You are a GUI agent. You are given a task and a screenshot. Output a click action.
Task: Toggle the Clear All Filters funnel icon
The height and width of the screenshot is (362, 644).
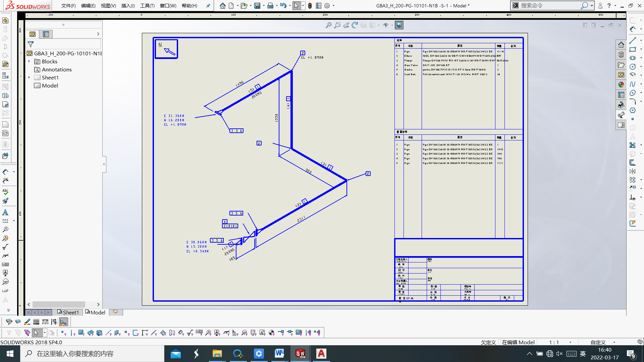[x=18, y=333]
